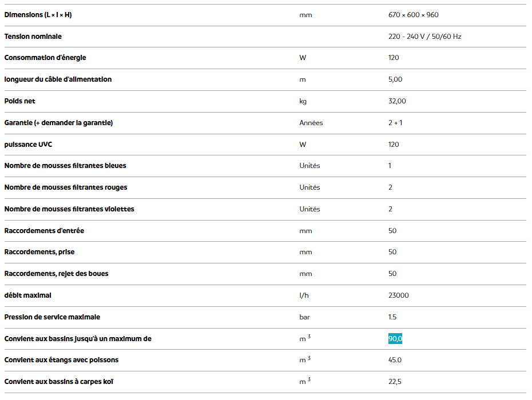Click the net weight value 32,00
The height and width of the screenshot is (400, 532).
(397, 101)
